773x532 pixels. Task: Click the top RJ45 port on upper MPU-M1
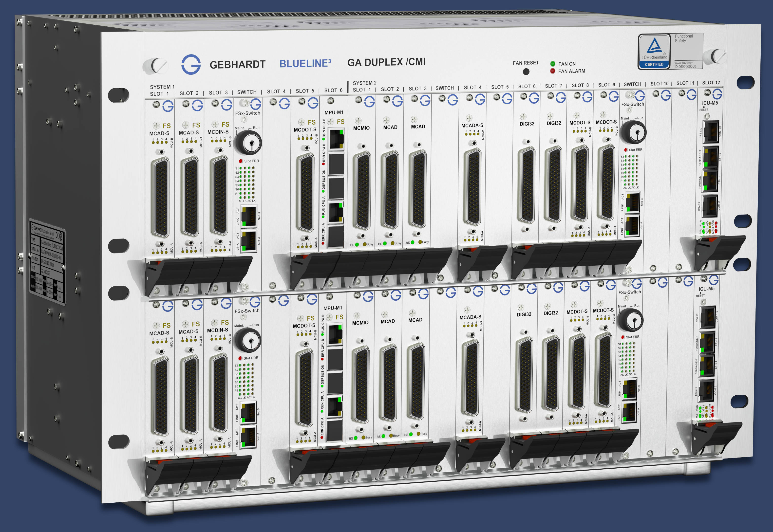(336, 139)
